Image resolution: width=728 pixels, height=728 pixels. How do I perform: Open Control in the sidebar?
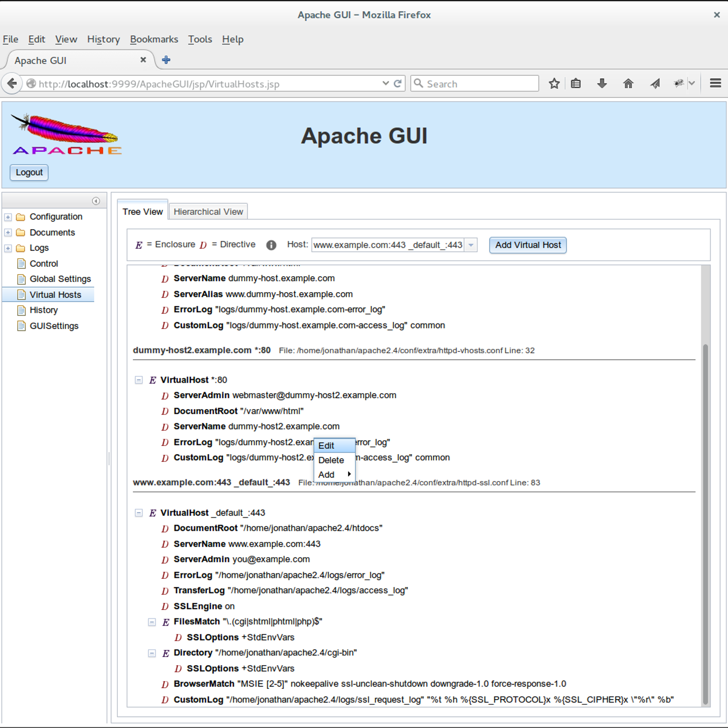pos(44,263)
